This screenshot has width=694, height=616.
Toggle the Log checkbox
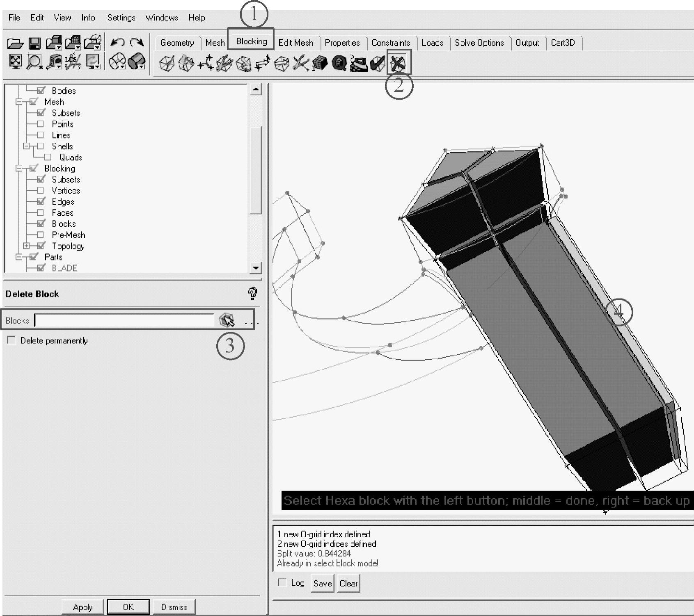click(282, 582)
